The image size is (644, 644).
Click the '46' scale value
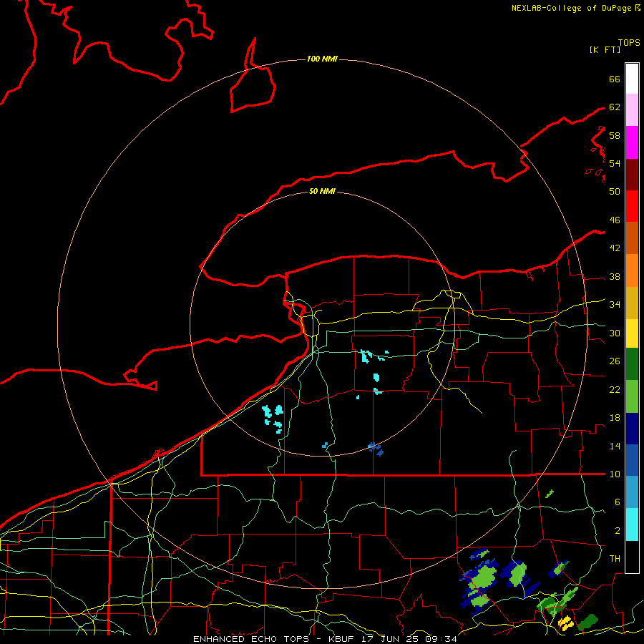[615, 220]
